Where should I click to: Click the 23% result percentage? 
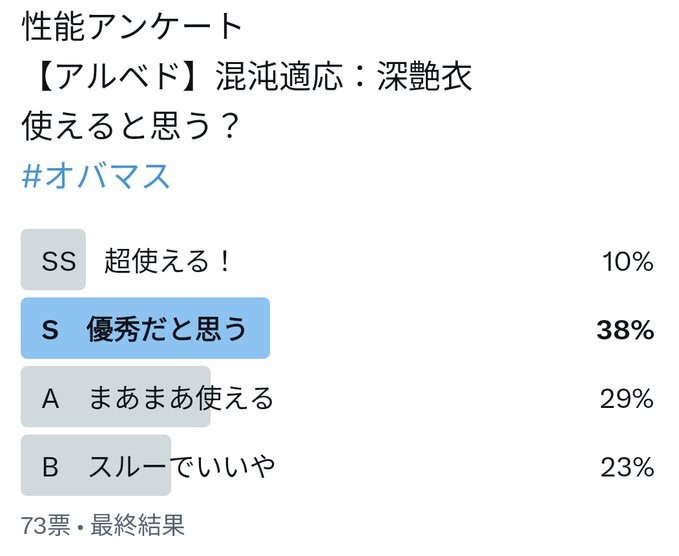coord(627,467)
